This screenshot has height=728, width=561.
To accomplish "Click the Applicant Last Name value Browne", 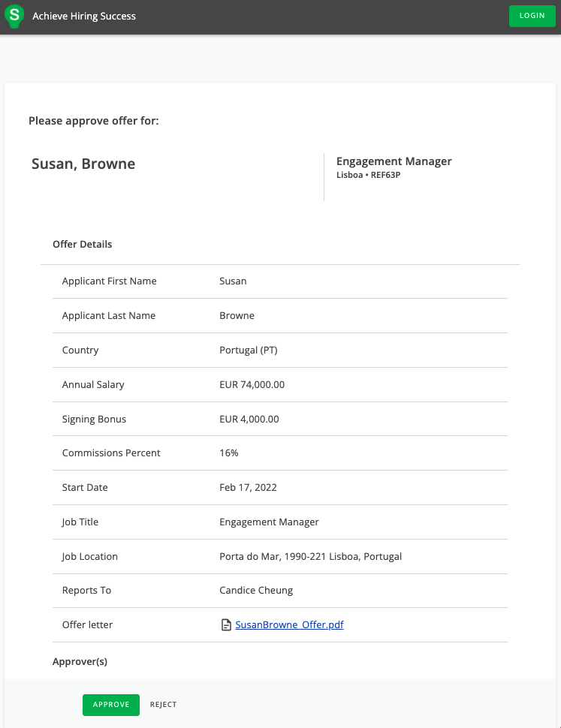I will pos(237,316).
